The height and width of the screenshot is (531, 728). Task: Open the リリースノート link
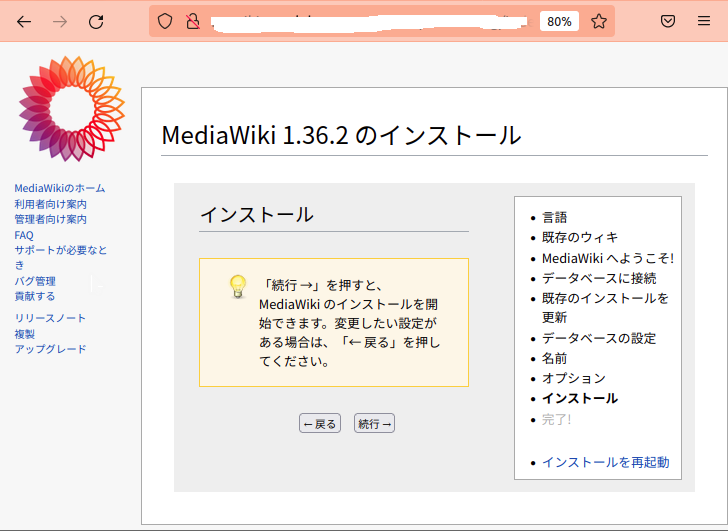50,318
